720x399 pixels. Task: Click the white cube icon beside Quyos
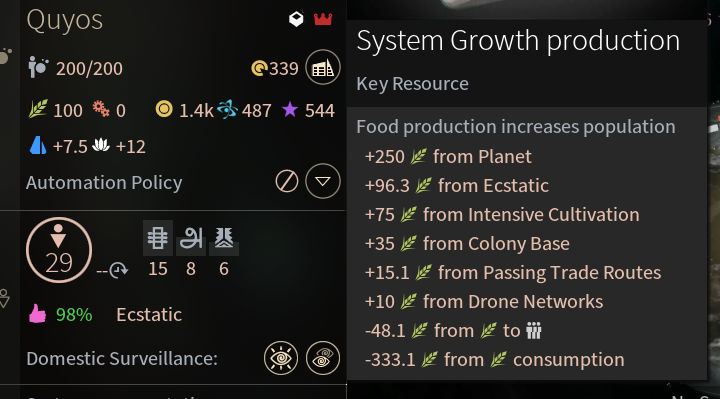(x=296, y=19)
